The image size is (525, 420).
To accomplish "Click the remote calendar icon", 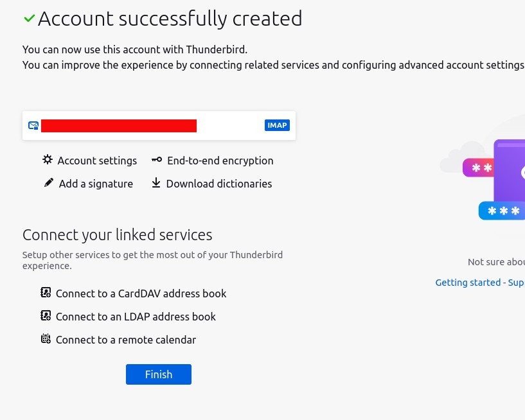I will [x=46, y=339].
